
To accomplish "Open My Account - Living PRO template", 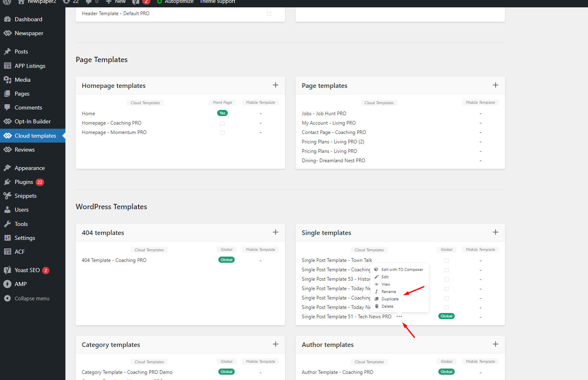I will tap(329, 123).
